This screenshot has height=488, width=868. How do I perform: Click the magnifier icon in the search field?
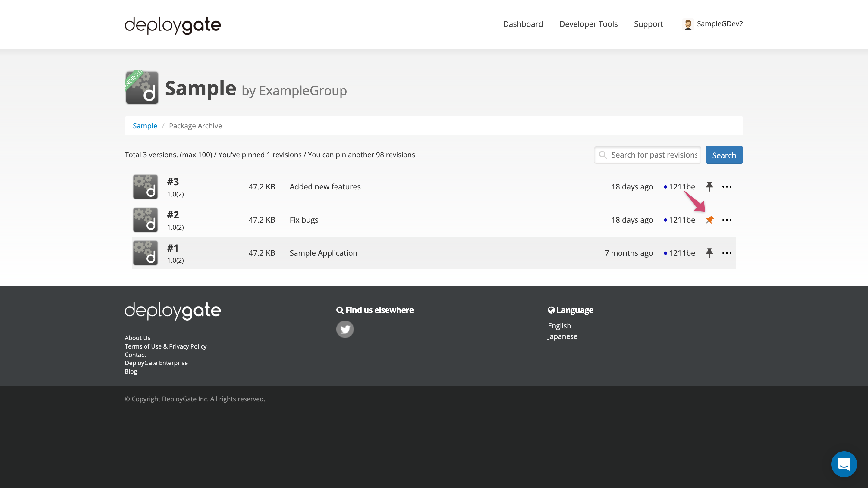click(603, 155)
